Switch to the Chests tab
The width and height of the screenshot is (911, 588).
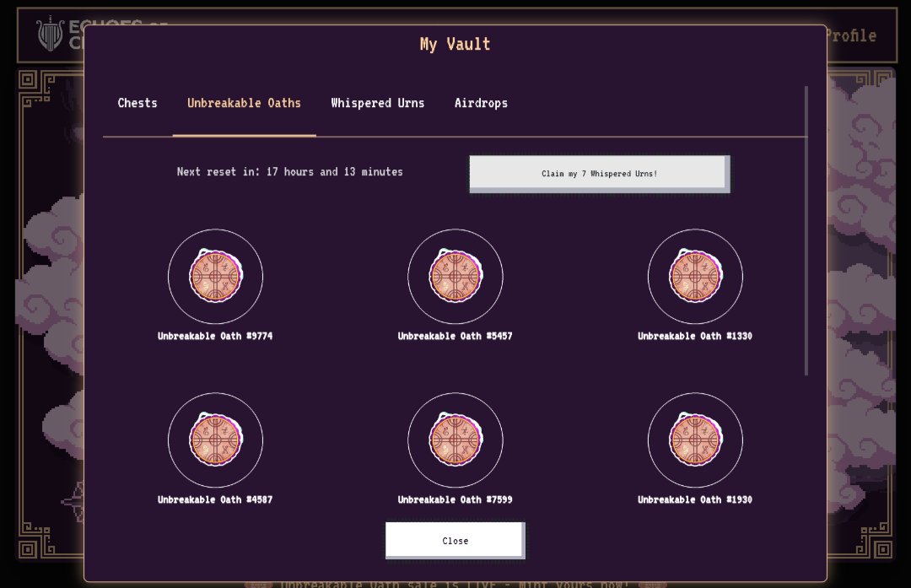pyautogui.click(x=137, y=104)
